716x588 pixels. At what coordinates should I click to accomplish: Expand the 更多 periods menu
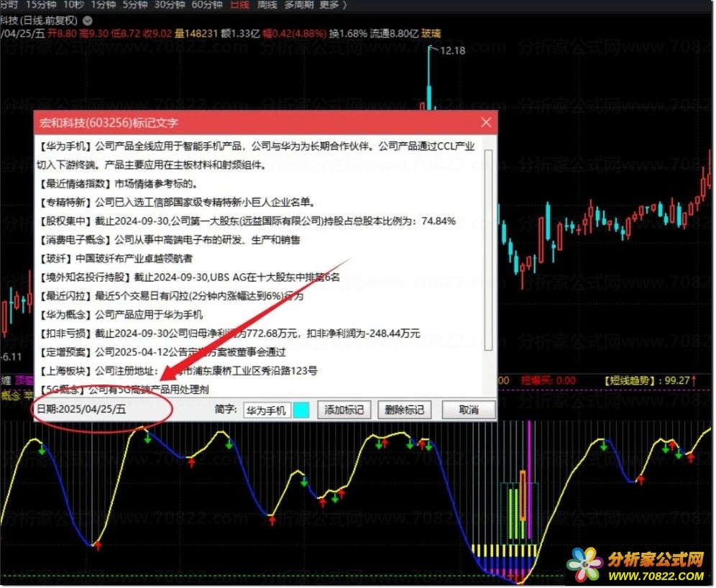coord(332,5)
